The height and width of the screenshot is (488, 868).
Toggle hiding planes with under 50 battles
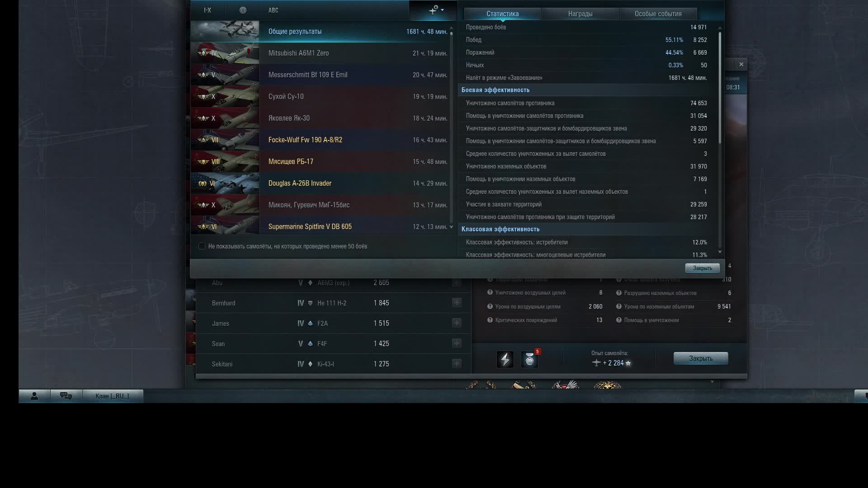tap(202, 246)
